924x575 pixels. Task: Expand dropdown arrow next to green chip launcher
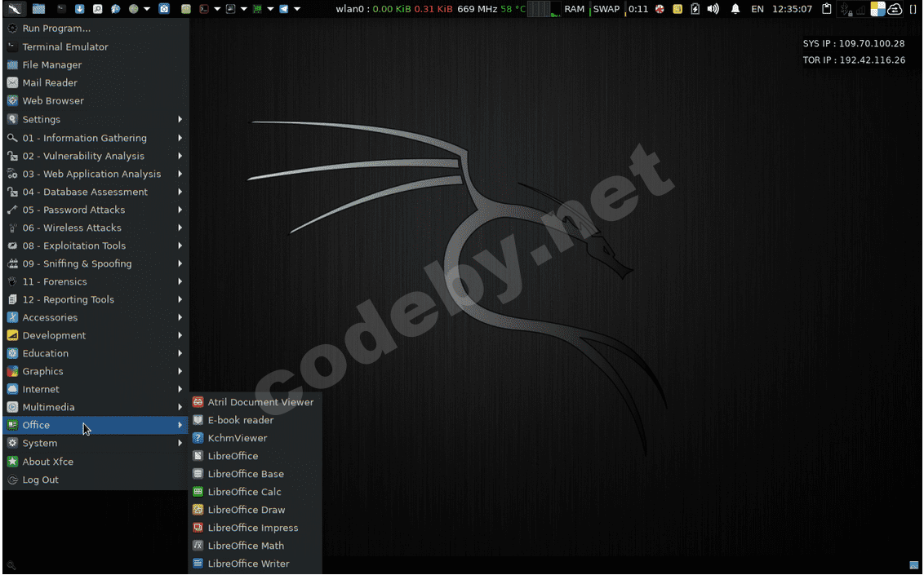(270, 9)
